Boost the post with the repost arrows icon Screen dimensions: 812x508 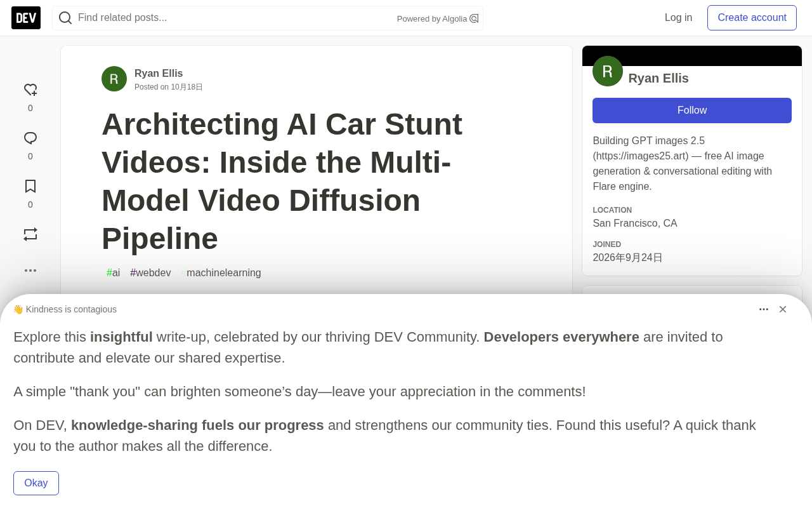pos(30,234)
